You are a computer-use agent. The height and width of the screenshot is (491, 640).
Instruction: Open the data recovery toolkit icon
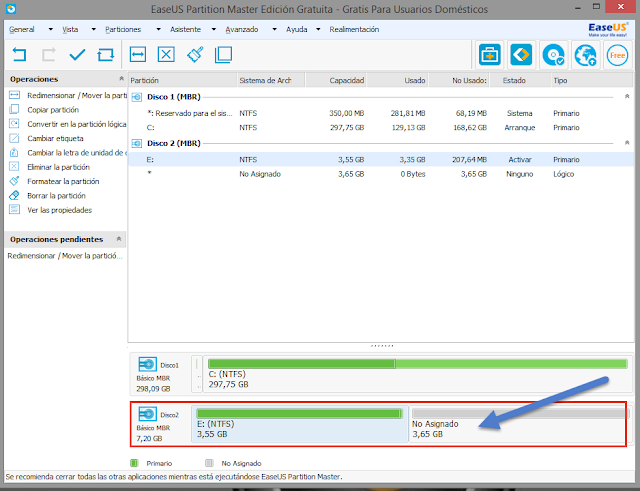click(x=489, y=54)
